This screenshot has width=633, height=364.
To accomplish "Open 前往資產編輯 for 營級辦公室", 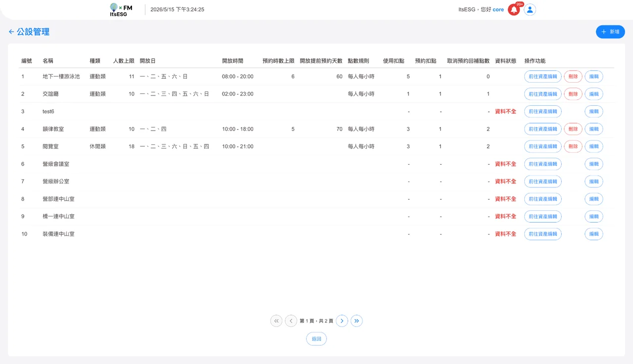I will point(543,182).
